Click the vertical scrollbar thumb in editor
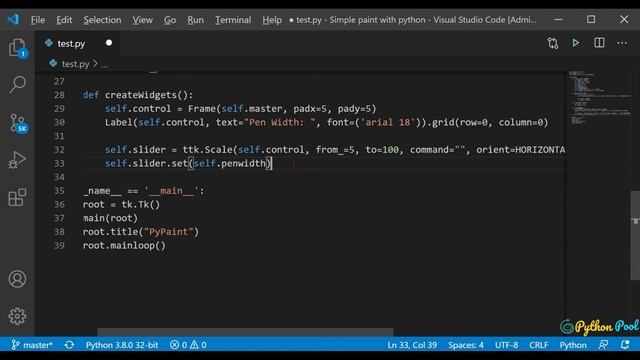The width and height of the screenshot is (640, 360). tap(635, 235)
